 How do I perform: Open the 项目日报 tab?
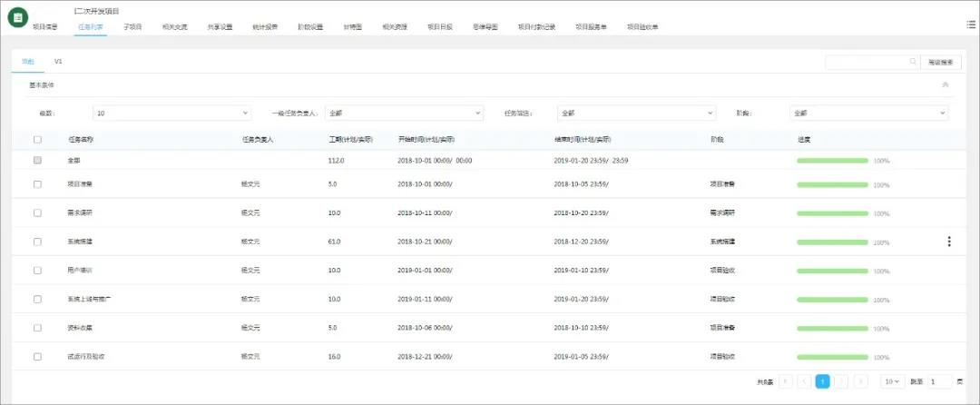[440, 27]
